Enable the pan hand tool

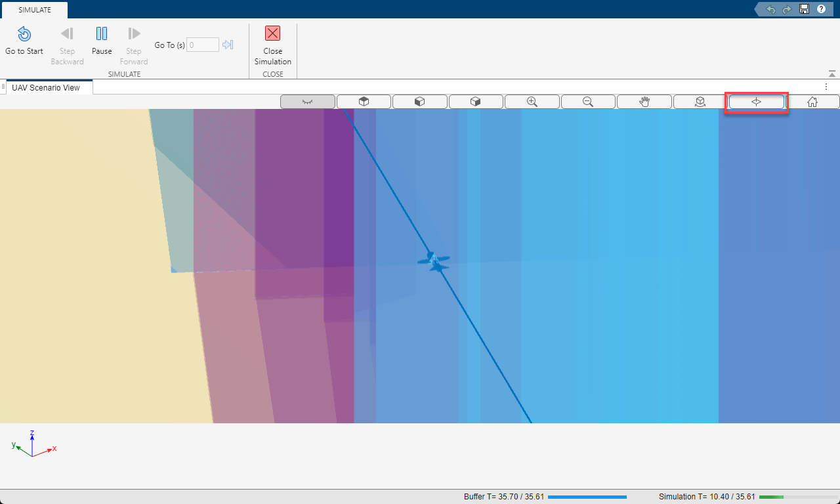click(x=644, y=102)
